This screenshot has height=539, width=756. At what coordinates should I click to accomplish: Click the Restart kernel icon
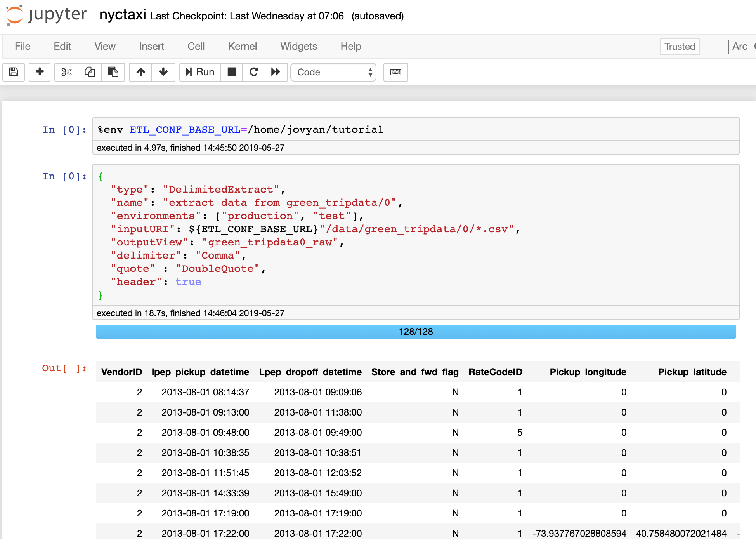pyautogui.click(x=253, y=72)
